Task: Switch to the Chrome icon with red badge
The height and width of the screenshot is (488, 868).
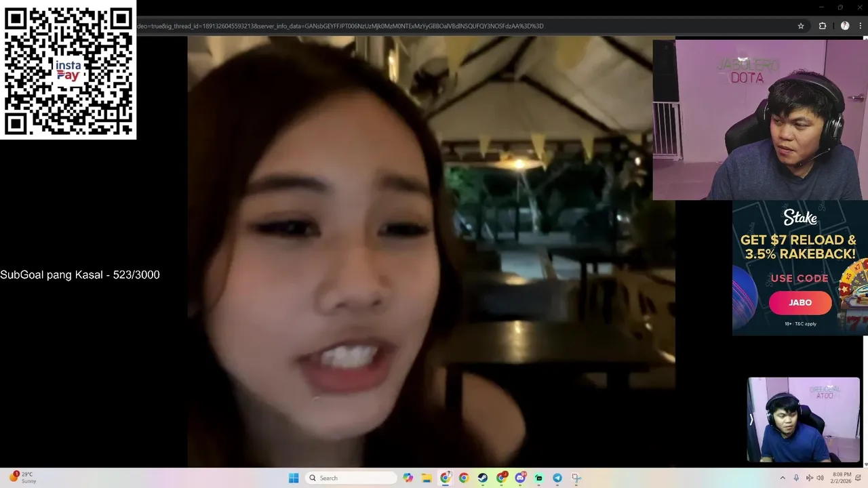Action: [501, 478]
